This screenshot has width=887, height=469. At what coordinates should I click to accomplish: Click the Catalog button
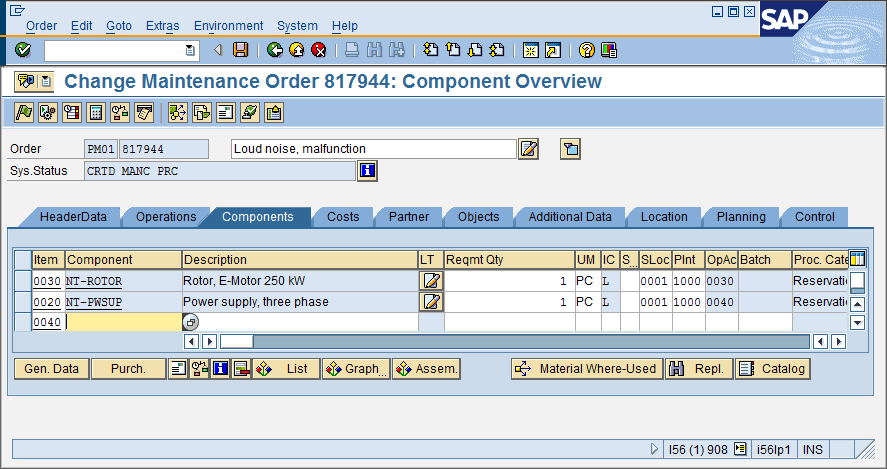click(x=773, y=369)
